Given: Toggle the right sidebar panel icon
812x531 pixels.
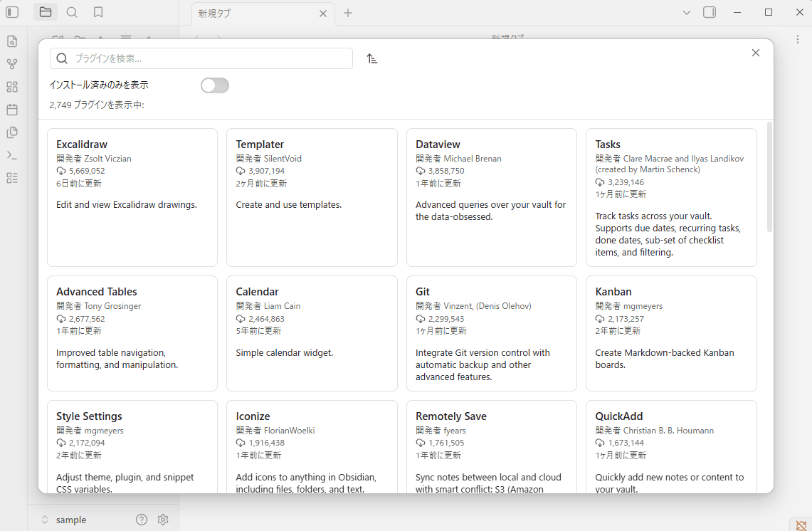Looking at the screenshot, I should (709, 12).
